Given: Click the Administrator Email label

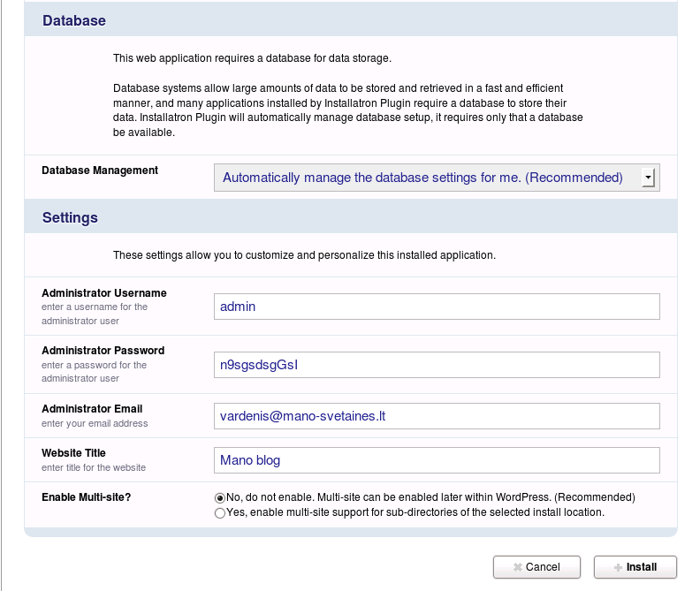Looking at the screenshot, I should [x=92, y=409].
